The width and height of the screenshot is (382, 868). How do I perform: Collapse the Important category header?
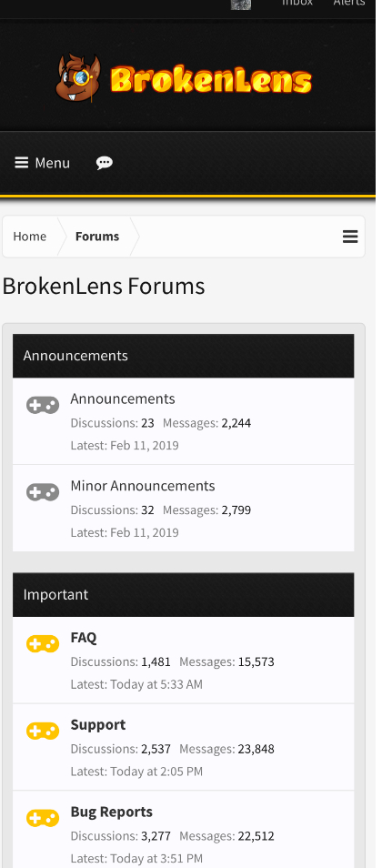[183, 594]
